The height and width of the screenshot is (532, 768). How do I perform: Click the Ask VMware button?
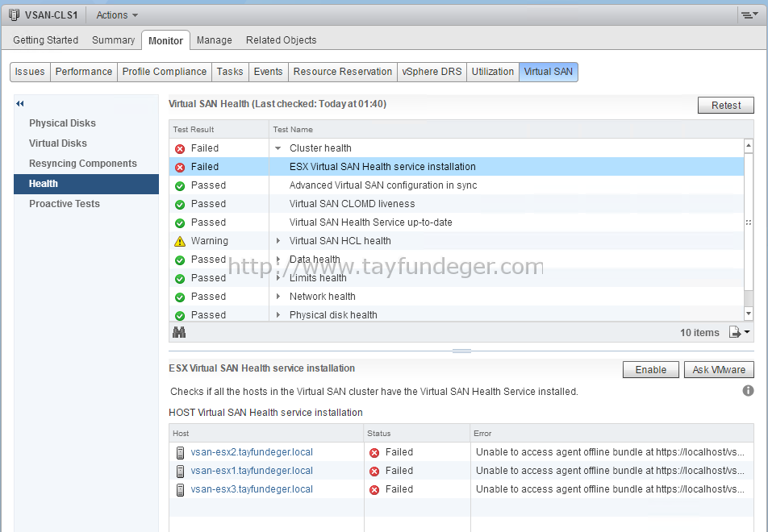(719, 369)
